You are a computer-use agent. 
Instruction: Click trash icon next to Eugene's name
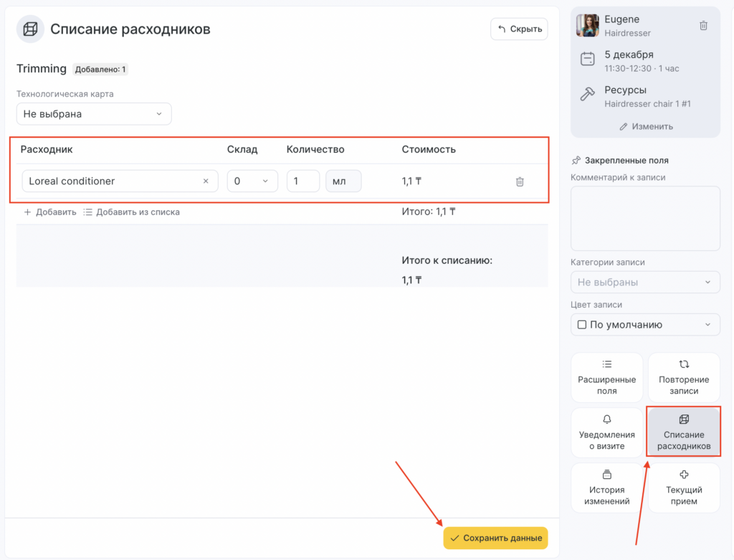[703, 26]
